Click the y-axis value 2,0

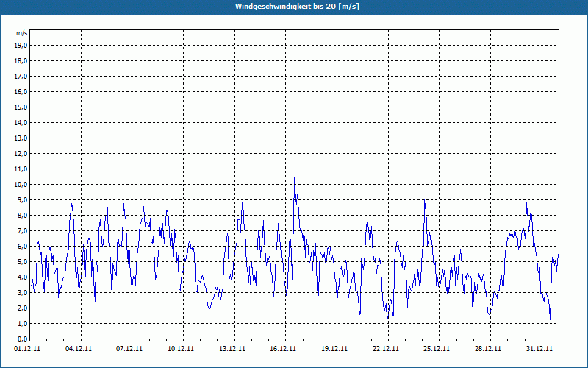pyautogui.click(x=23, y=308)
